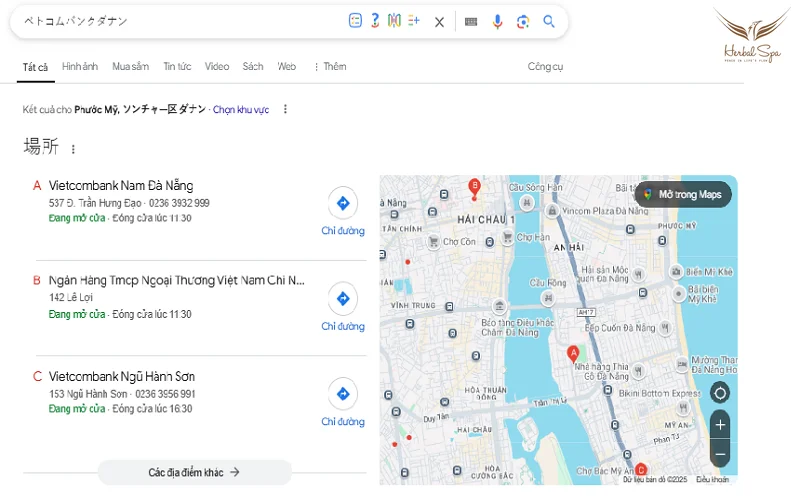Click the Cầu Sông Hàn bridge marker
This screenshot has height=500, width=800.
tap(527, 203)
